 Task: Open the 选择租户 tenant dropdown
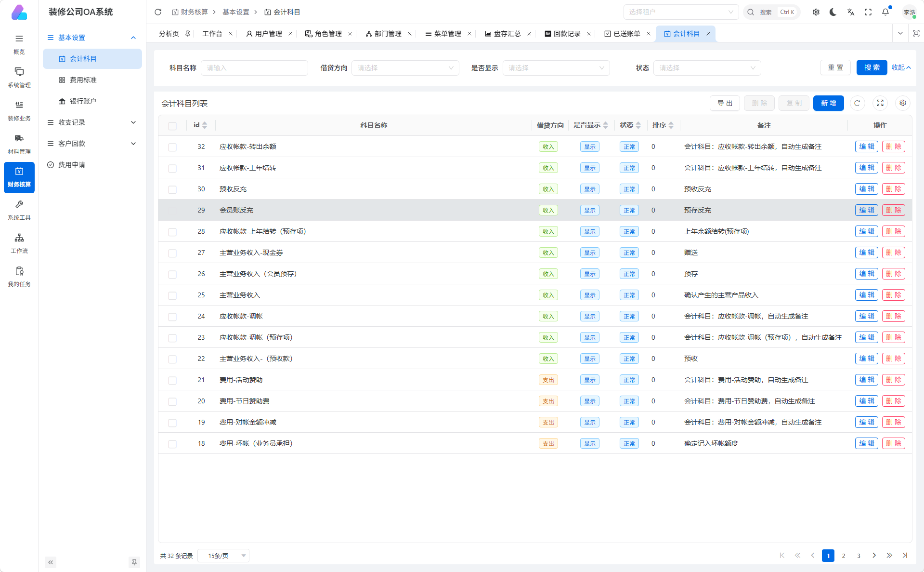pyautogui.click(x=681, y=12)
